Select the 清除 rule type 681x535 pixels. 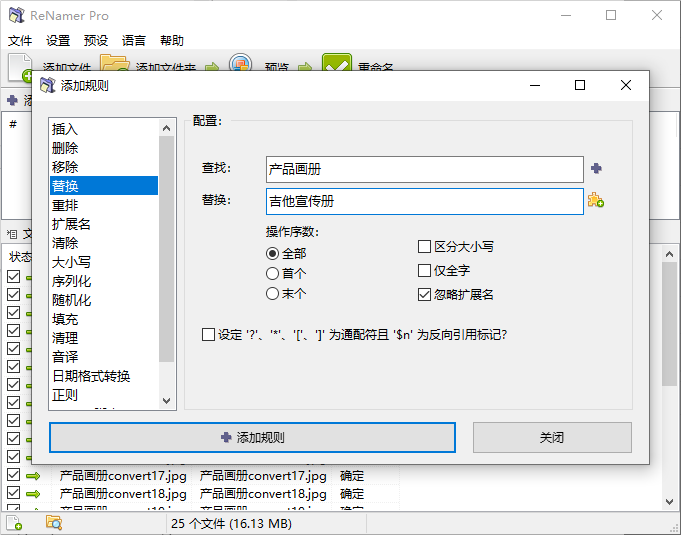tap(104, 243)
